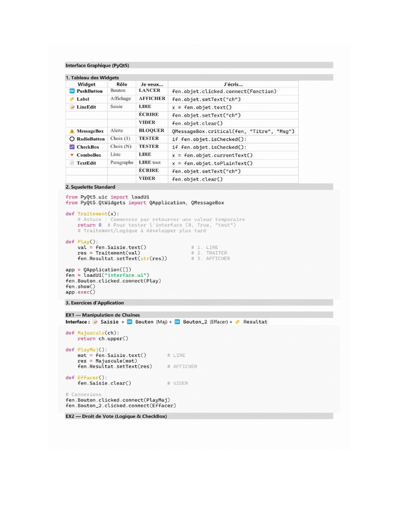Image resolution: width=399 pixels, height=532 pixels.
Task: Select the heading 'EX1 — Manipulation de Chaînes'
Action: click(103, 315)
